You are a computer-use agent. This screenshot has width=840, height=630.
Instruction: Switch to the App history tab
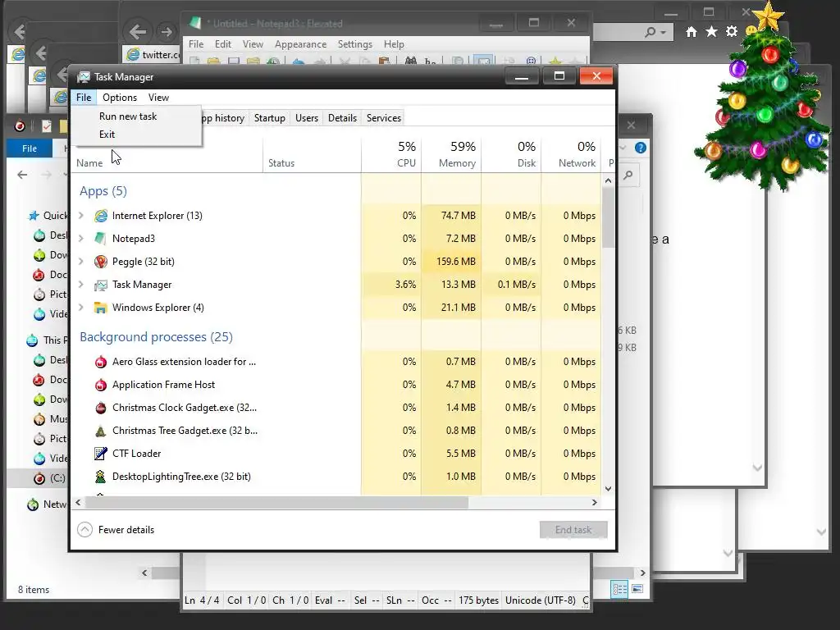click(223, 118)
